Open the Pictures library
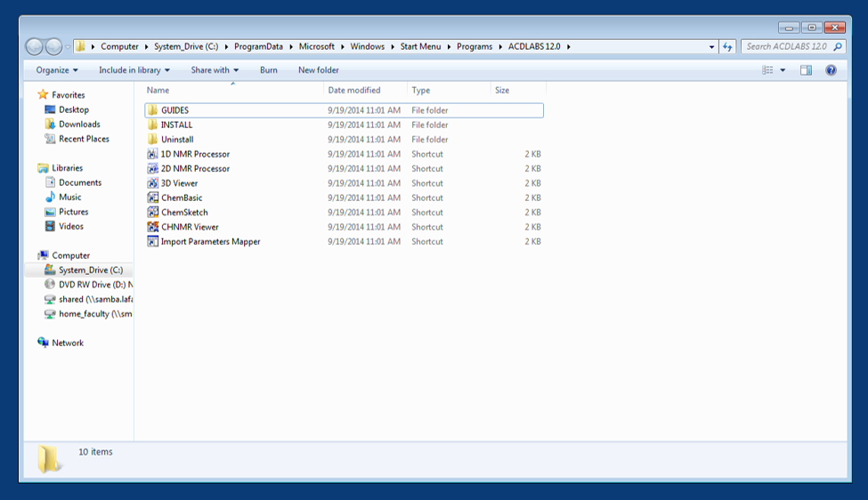868x500 pixels. pos(73,212)
